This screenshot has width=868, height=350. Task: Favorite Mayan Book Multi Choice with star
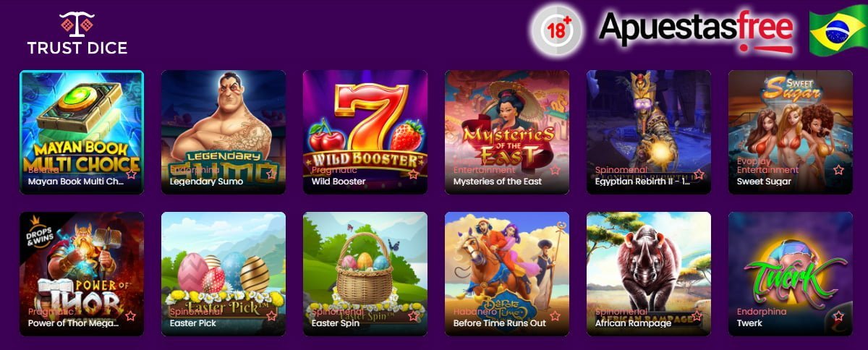[131, 174]
